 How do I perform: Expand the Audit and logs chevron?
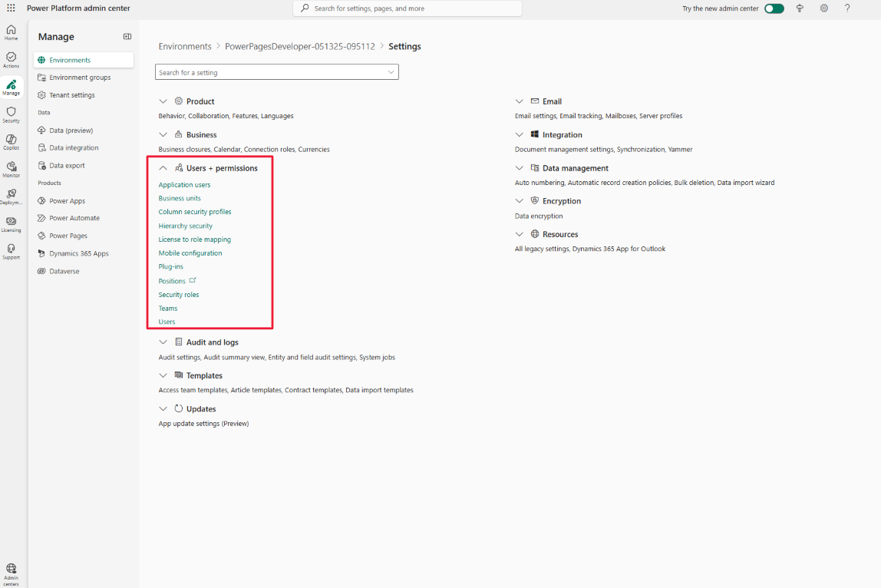(x=163, y=342)
